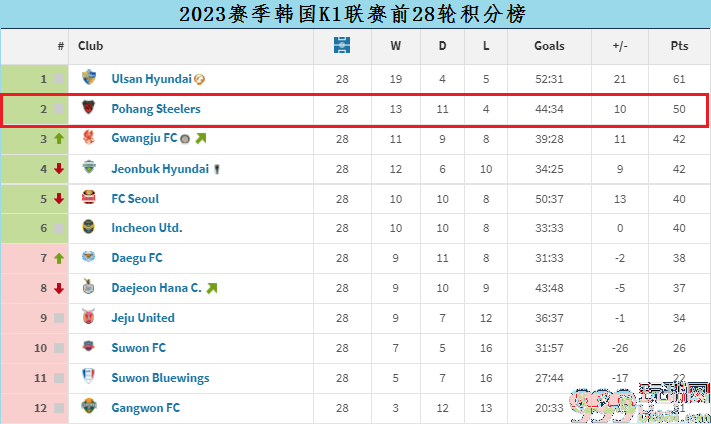Sort table by the Pts column header
This screenshot has height=424, width=711.
[x=679, y=46]
